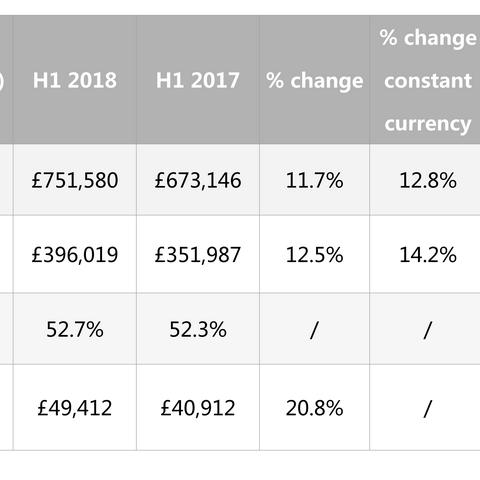This screenshot has width=480, height=480.
Task: Click the H1 2017 column header
Action: click(x=198, y=80)
